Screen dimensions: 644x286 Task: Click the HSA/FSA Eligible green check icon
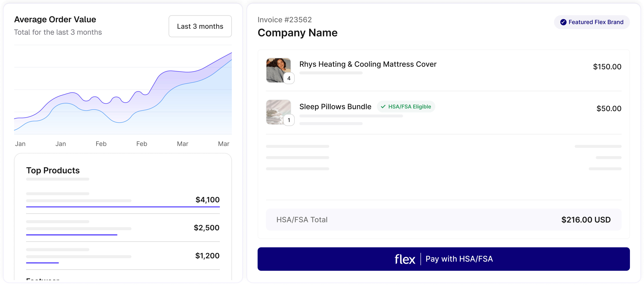tap(383, 107)
